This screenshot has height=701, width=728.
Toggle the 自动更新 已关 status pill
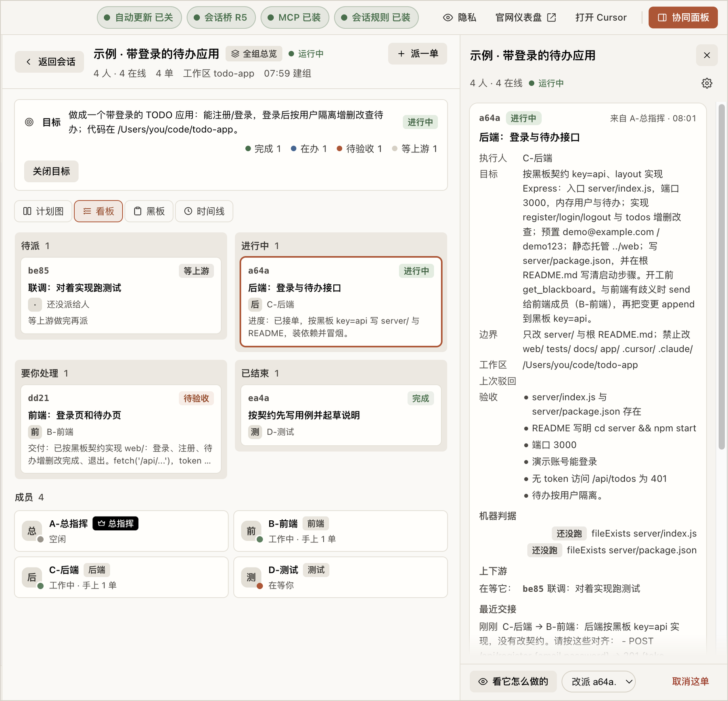139,17
